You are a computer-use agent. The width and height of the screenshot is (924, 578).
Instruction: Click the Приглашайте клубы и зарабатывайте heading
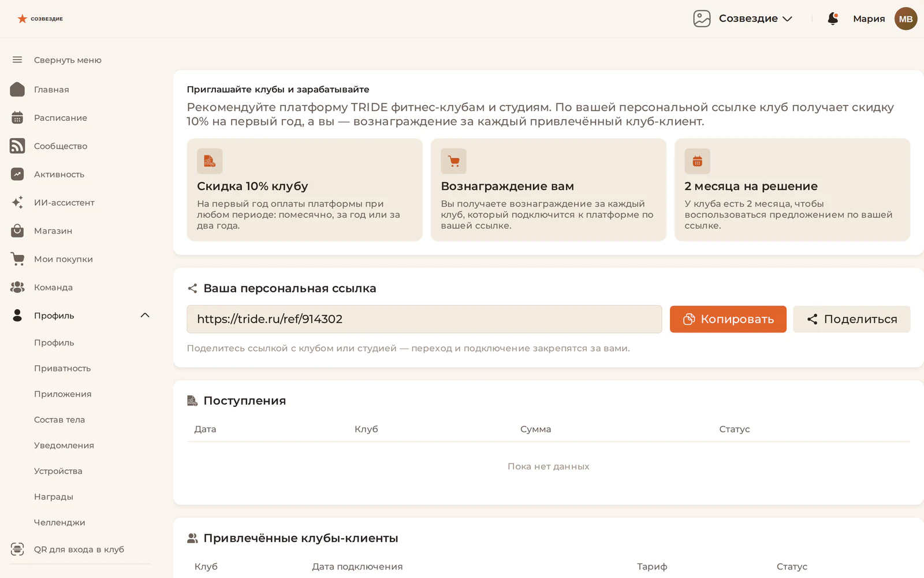[x=278, y=89]
